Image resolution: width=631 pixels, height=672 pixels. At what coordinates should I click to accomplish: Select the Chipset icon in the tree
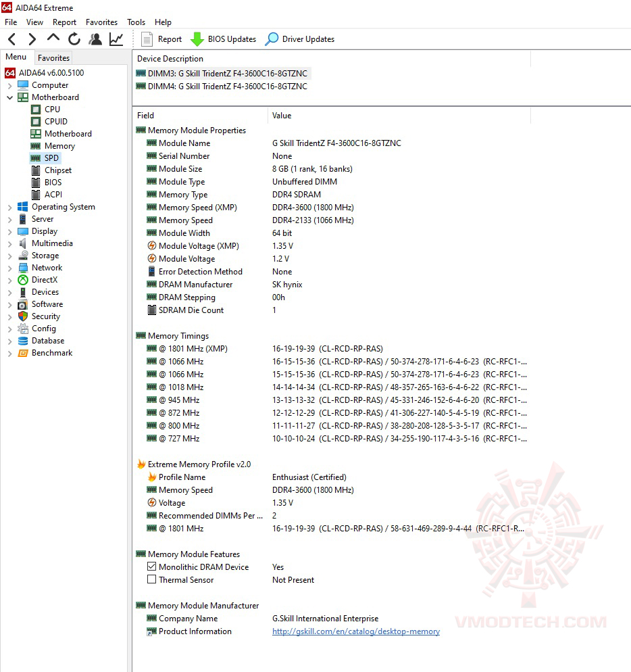36,170
